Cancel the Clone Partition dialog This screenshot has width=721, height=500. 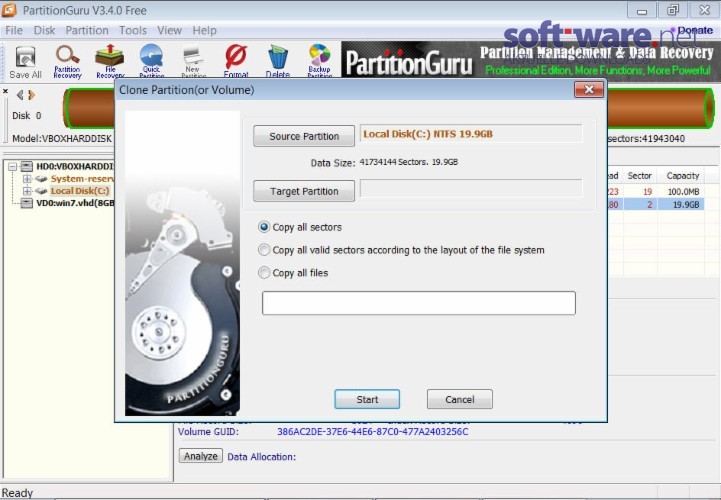tap(459, 399)
